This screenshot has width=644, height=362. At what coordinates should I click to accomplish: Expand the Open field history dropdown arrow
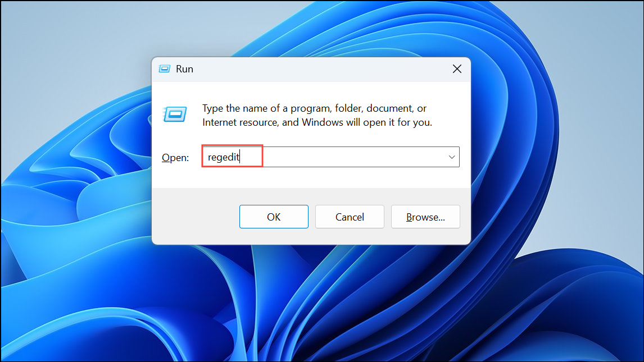tap(452, 157)
